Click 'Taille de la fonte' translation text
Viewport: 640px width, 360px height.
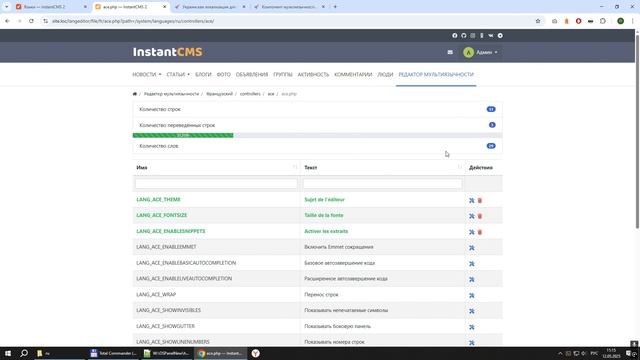pos(324,215)
